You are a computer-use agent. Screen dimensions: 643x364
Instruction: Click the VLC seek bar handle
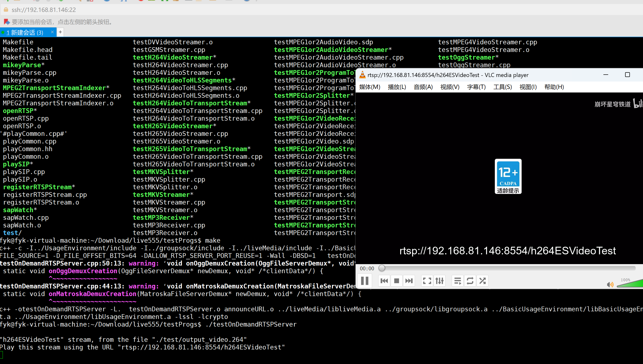382,268
